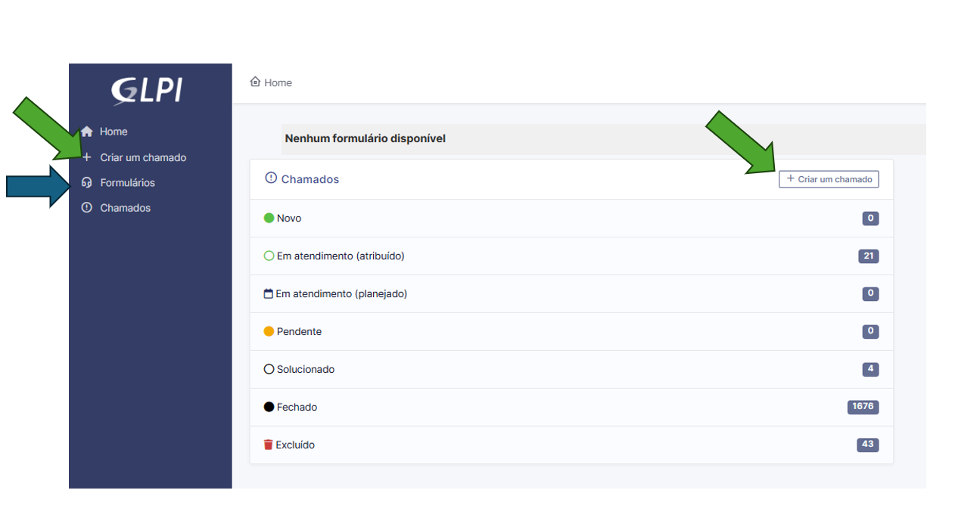The width and height of the screenshot is (980, 515).
Task: Open the Solucionado tickets row
Action: point(571,369)
